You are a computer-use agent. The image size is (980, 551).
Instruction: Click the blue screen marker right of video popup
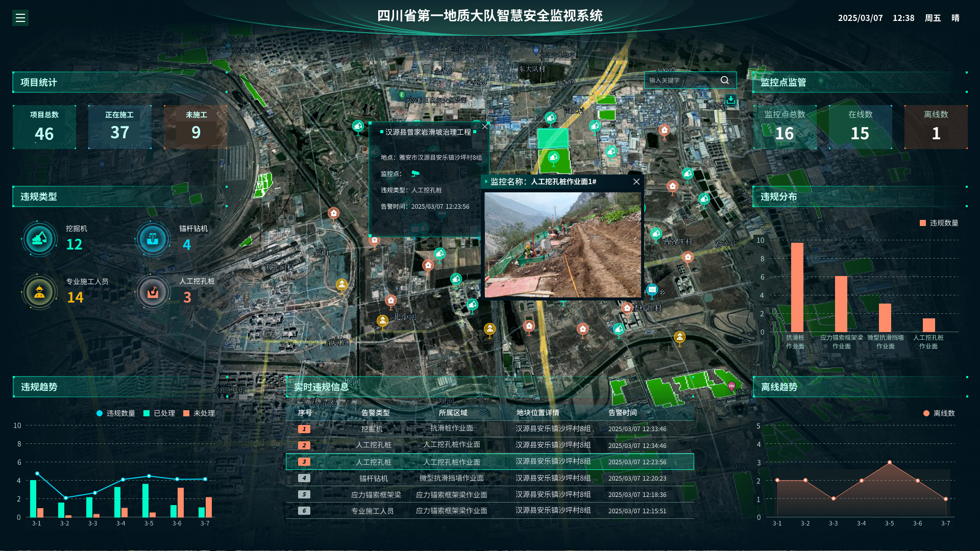tap(652, 290)
